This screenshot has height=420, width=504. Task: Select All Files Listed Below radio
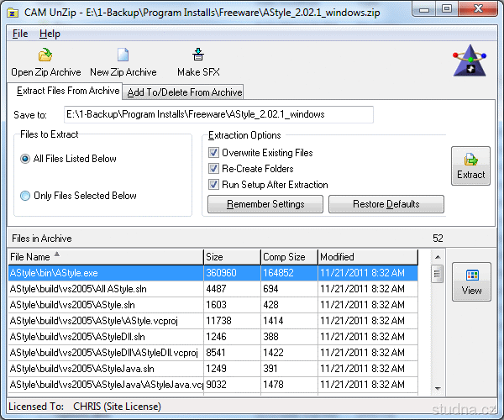tap(26, 159)
